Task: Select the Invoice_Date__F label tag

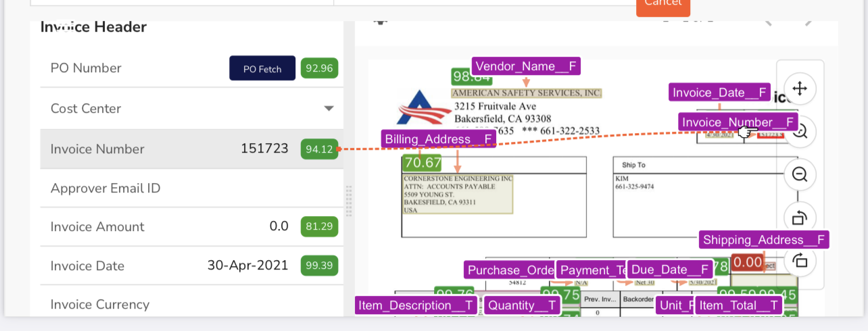Action: click(720, 92)
